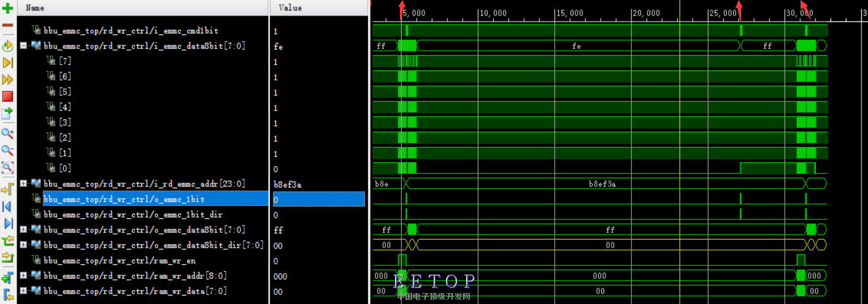Go to time zero in waveform
Image resolution: width=868 pixels, height=304 pixels.
pos(7,206)
